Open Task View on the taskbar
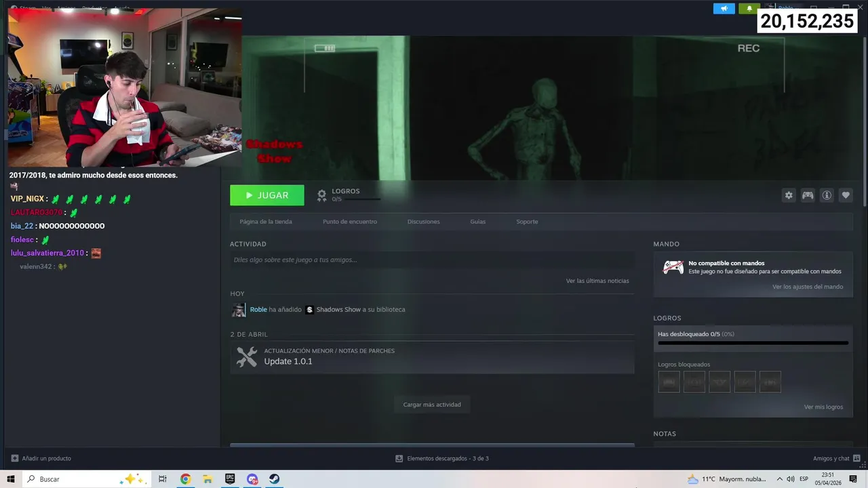The image size is (868, 488). [163, 479]
